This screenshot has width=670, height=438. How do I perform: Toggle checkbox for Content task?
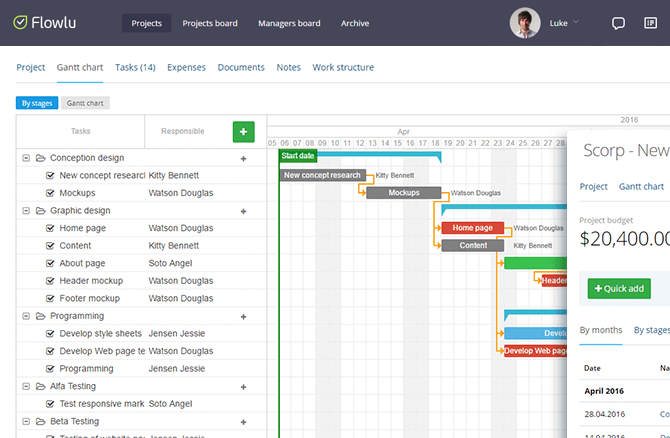tap(50, 246)
